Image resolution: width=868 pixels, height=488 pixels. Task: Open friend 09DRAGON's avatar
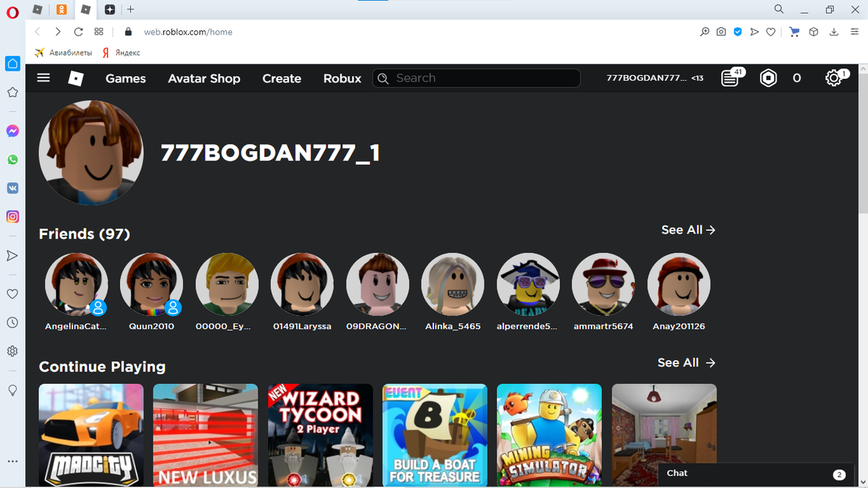tap(378, 285)
